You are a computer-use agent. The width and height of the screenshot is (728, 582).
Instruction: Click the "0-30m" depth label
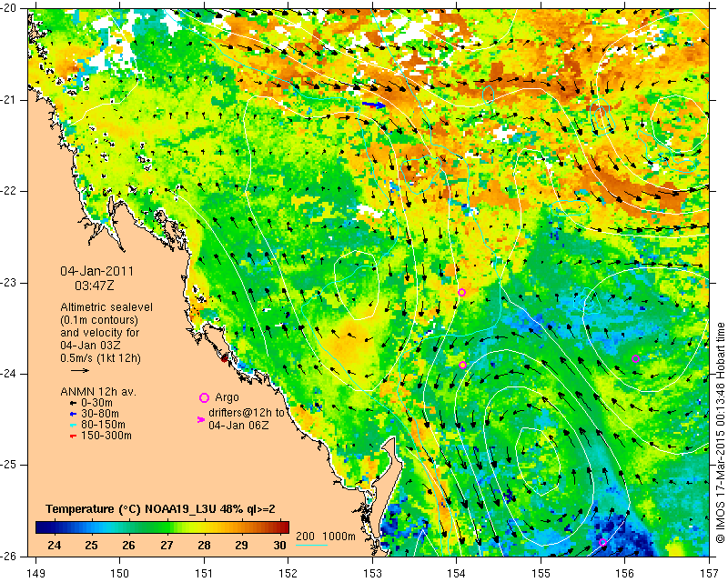pos(96,403)
